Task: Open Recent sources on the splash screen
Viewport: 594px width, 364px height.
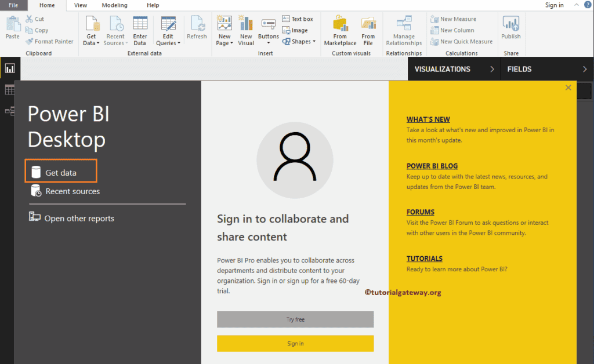Action: 65,191
